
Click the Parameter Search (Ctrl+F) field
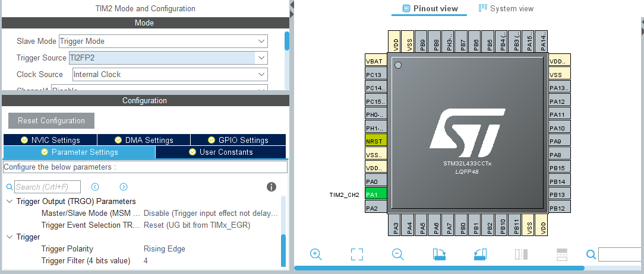pyautogui.click(x=48, y=187)
